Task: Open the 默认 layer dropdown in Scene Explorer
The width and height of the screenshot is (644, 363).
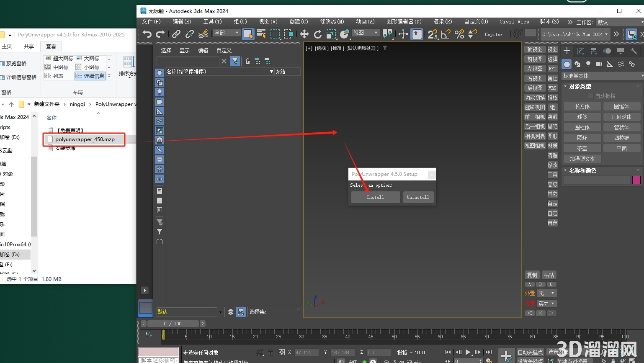Action: pos(189,312)
